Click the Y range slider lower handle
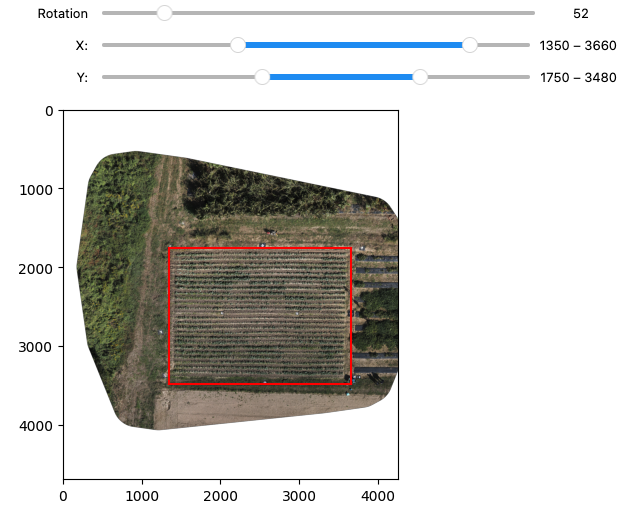The height and width of the screenshot is (514, 627). click(262, 77)
